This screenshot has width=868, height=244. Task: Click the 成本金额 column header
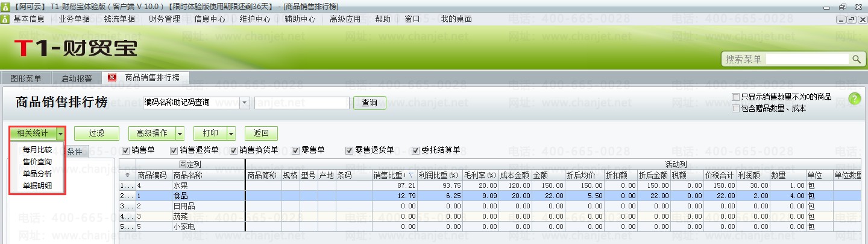click(515, 175)
